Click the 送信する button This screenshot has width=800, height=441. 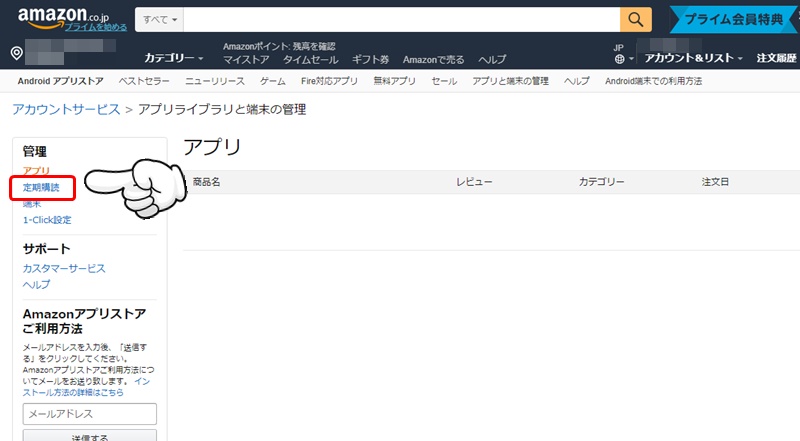point(90,435)
